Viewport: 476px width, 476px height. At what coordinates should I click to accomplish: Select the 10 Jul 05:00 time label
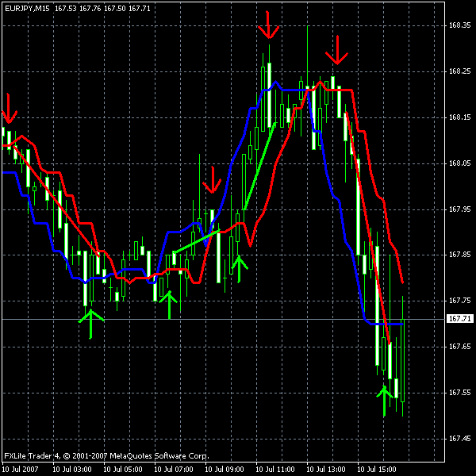click(123, 470)
